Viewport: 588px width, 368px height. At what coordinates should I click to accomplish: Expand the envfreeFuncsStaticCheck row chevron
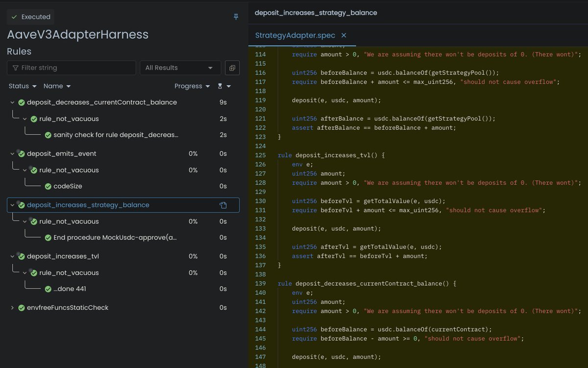[12, 308]
